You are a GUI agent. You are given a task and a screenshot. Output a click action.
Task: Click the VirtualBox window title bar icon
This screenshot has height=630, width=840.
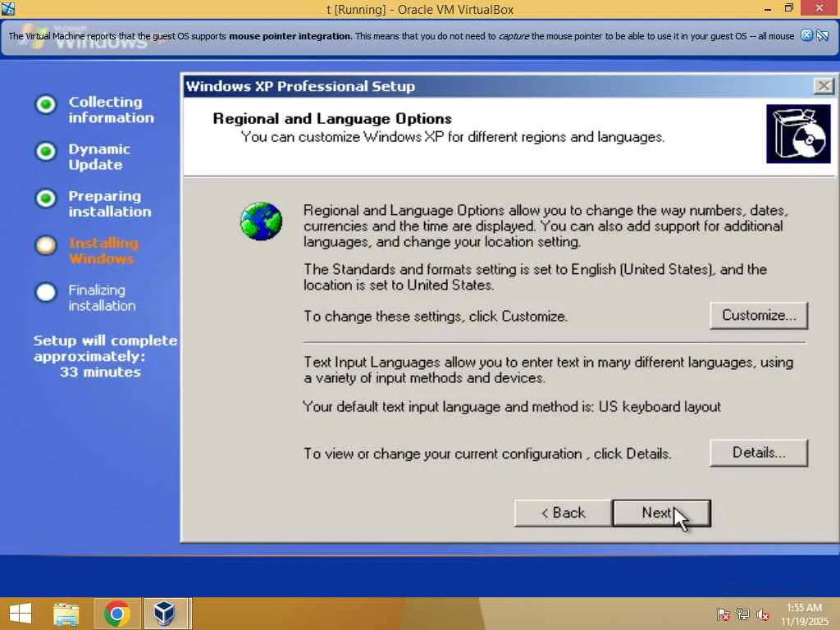8,8
